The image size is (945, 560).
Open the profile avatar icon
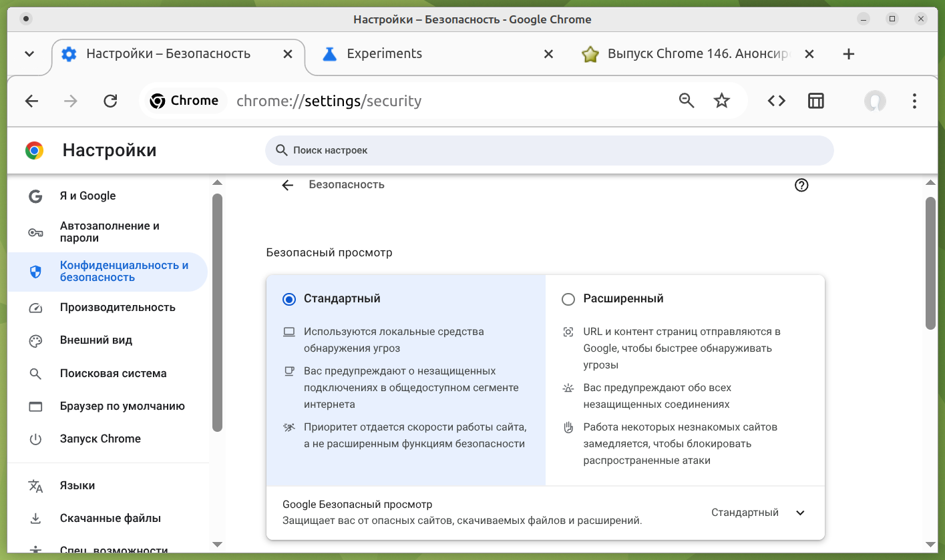tap(874, 101)
